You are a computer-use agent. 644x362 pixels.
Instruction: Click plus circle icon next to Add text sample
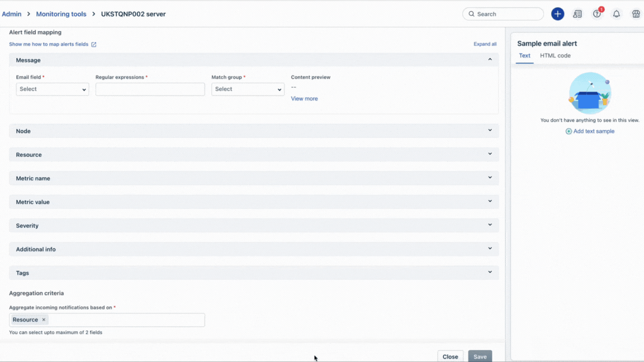(569, 131)
